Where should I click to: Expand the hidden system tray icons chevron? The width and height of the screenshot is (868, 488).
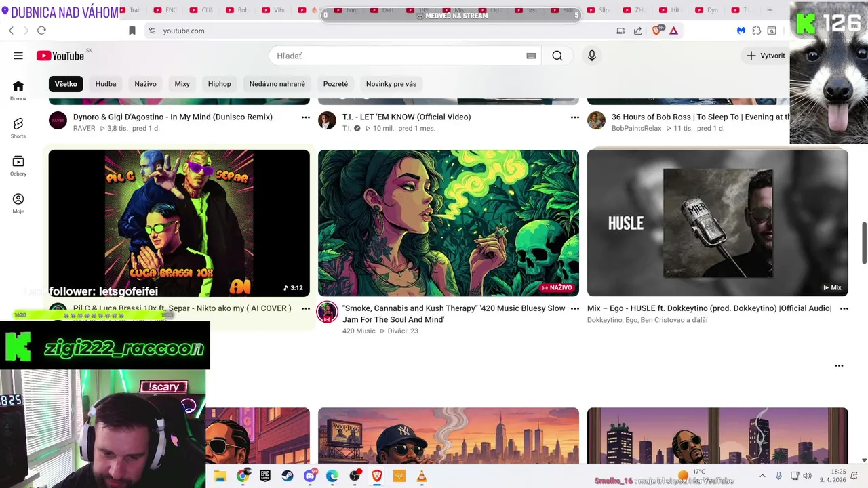tap(762, 476)
